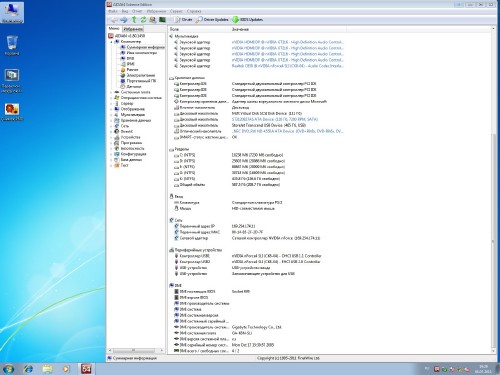Expand the База данных tree node
Screen dimensions: 500x375
[x=111, y=160]
